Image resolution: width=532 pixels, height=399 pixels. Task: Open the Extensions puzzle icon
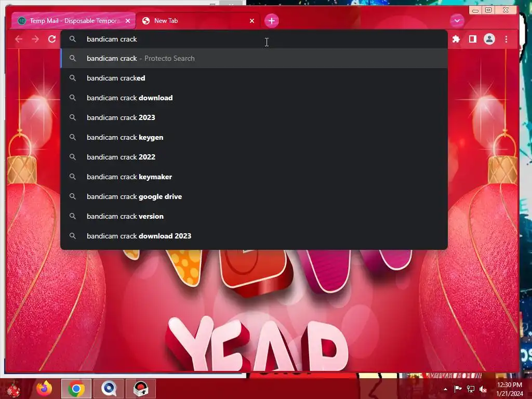456,39
